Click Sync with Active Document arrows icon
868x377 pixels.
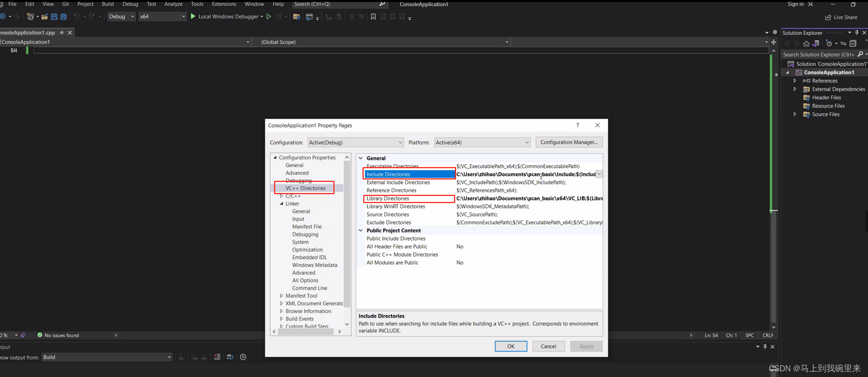843,43
